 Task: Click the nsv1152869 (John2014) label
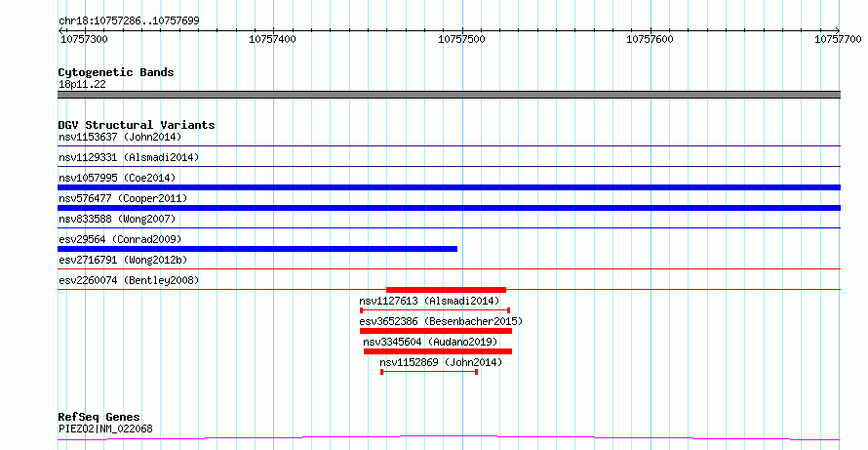coord(441,362)
